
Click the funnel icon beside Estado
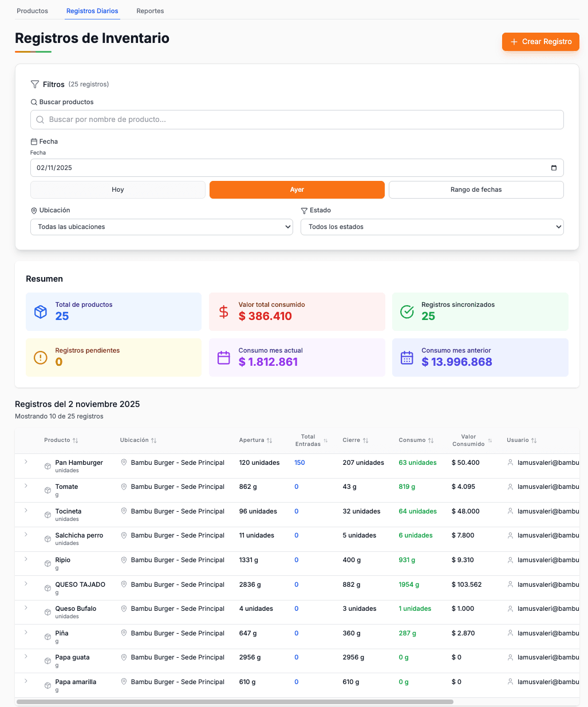coord(304,210)
